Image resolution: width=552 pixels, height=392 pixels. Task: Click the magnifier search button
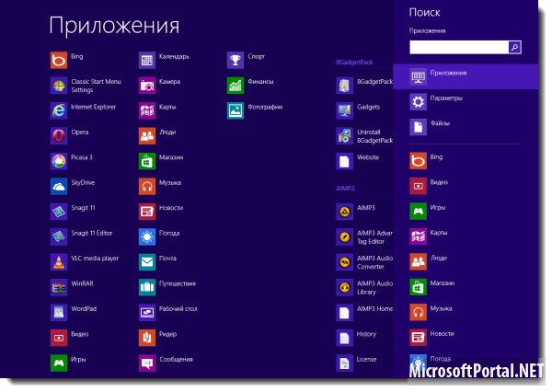point(514,47)
